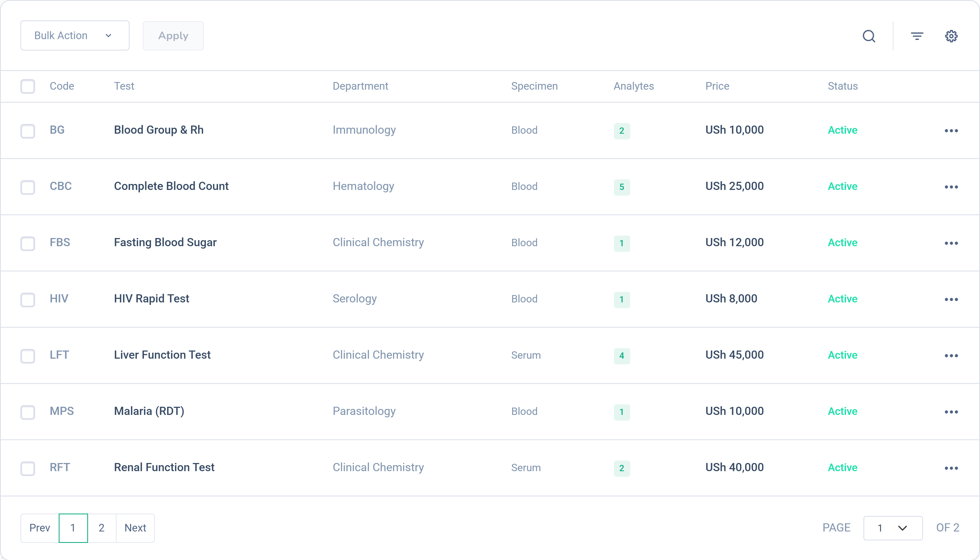980x560 pixels.
Task: Click the Apply button
Action: click(x=173, y=36)
